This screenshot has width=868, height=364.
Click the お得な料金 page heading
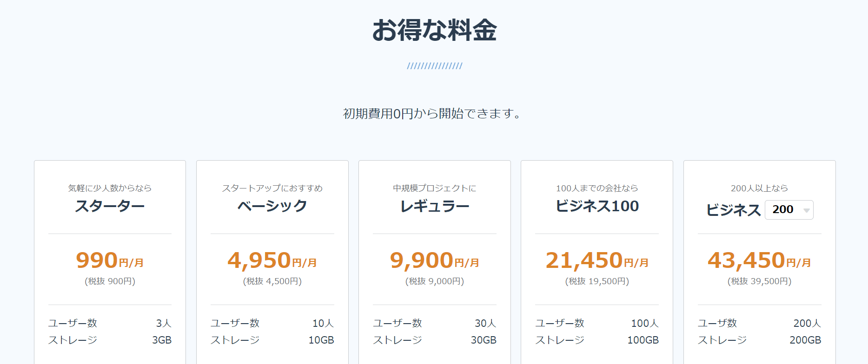(434, 31)
